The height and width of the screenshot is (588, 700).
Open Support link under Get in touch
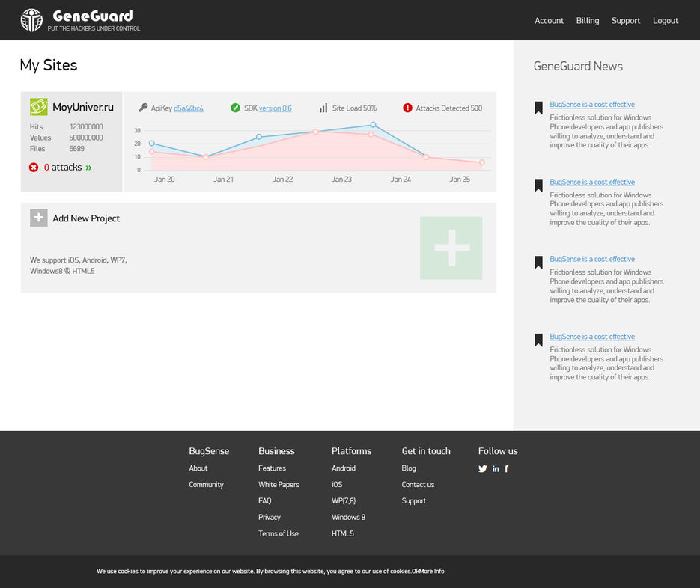[414, 501]
